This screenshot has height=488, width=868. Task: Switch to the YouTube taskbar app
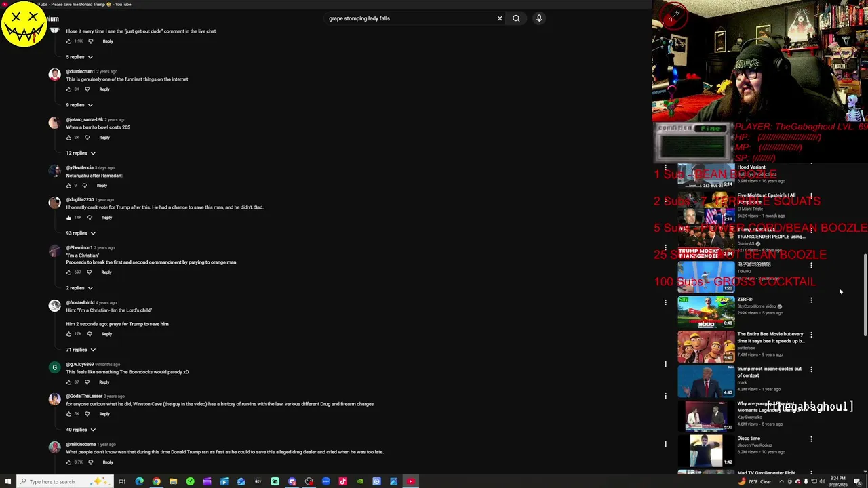tap(410, 481)
